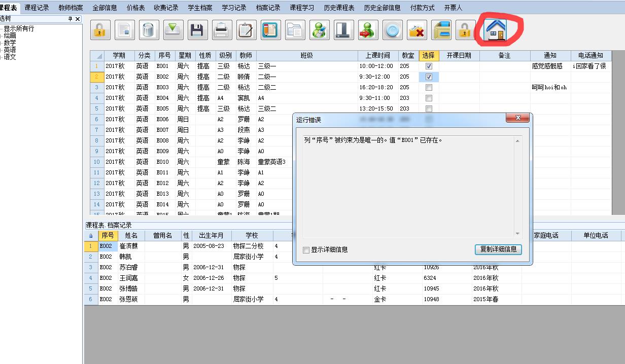Switch to the 学生档案 tab
Viewport: 625px width, 364px height.
200,8
